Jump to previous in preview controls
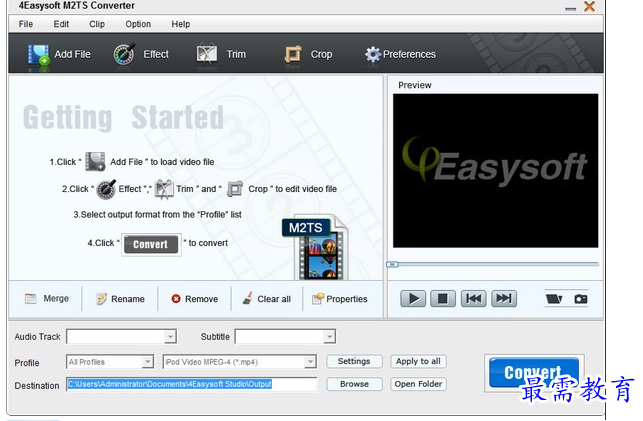This screenshot has height=421, width=643. point(474,298)
